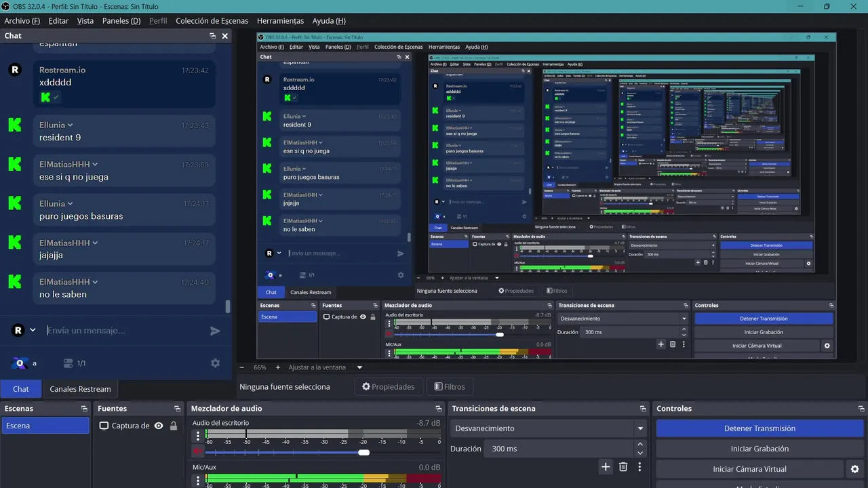Viewport: 868px width, 488px height.
Task: Open the Paneles menu
Action: 121,21
